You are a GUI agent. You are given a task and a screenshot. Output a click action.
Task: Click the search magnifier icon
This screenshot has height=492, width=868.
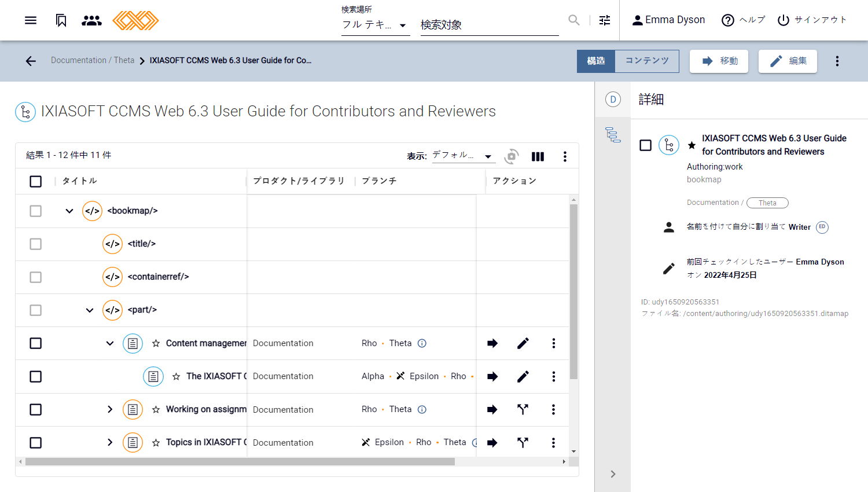click(x=574, y=20)
